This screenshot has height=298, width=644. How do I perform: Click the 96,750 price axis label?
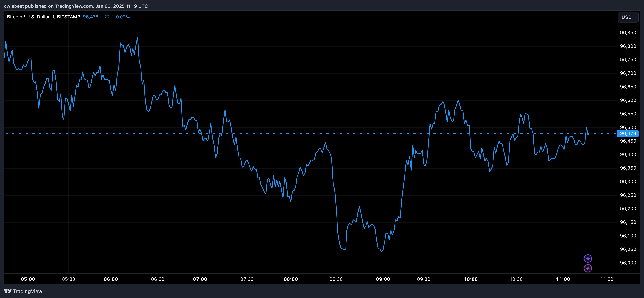click(x=628, y=60)
